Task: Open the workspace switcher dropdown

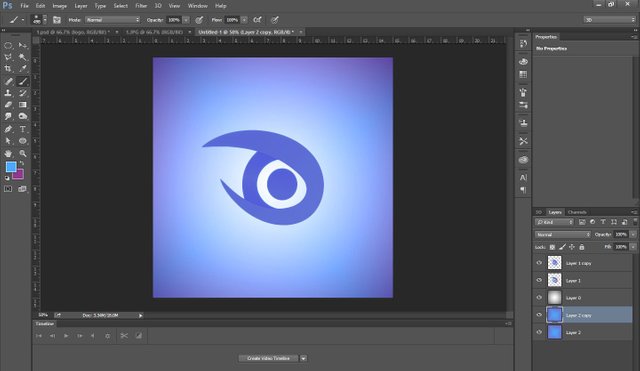Action: tap(609, 20)
